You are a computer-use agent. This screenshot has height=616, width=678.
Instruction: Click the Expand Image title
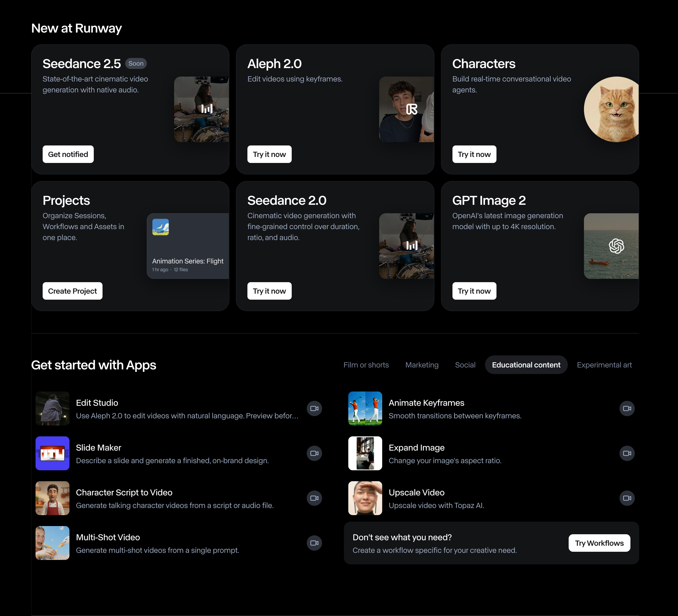pos(417,448)
